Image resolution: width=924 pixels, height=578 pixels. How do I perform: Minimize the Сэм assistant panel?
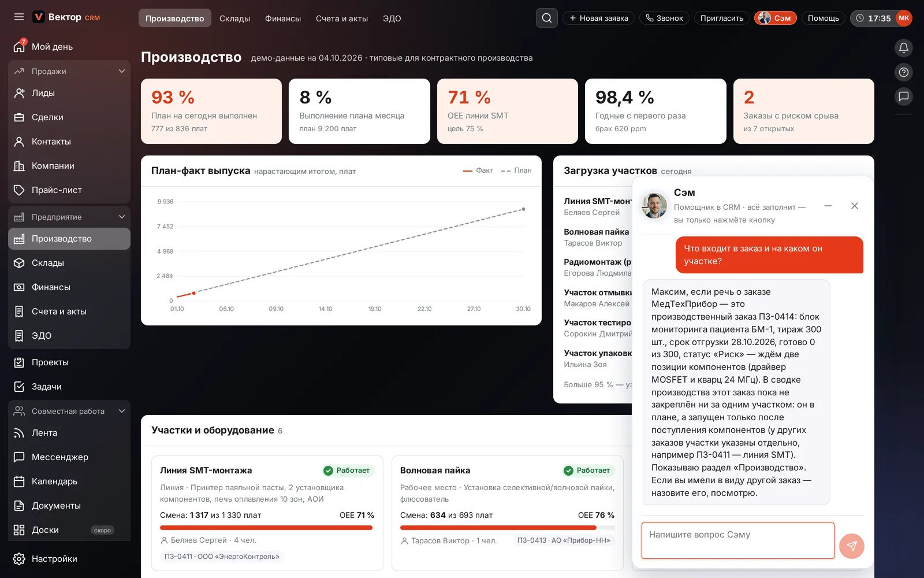click(828, 206)
